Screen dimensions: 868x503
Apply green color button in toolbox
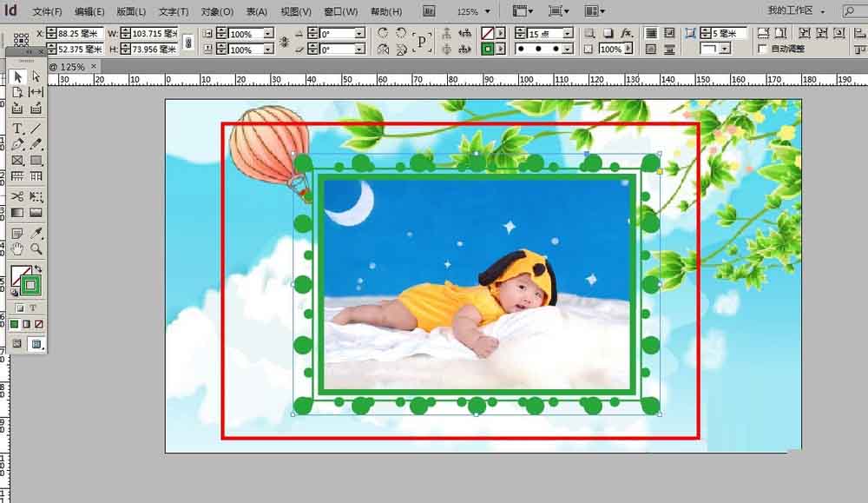[15, 324]
